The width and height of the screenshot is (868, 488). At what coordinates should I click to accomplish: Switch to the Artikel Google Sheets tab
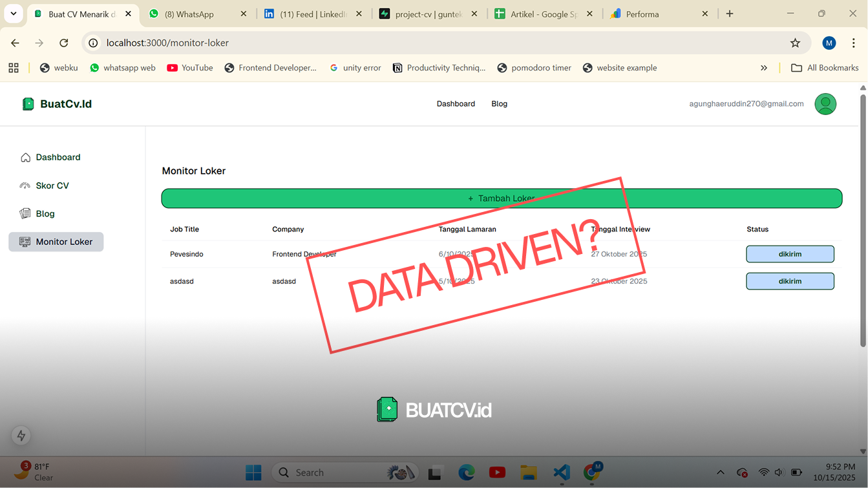tap(544, 14)
